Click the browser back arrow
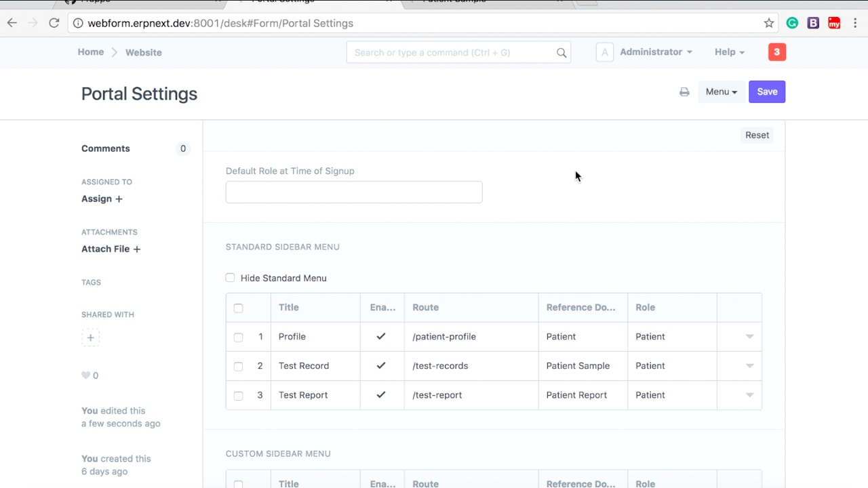The width and height of the screenshot is (868, 488). click(x=12, y=23)
